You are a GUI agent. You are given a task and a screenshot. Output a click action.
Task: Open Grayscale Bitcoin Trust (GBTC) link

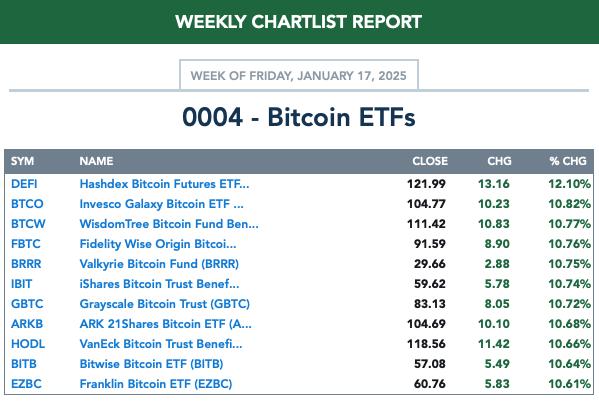pos(165,304)
